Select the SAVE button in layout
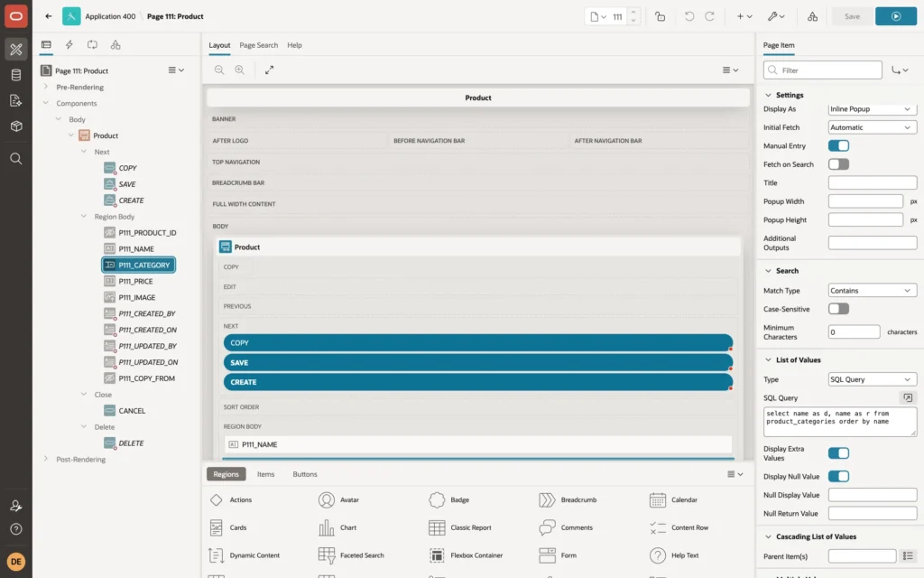924x578 pixels. [478, 363]
